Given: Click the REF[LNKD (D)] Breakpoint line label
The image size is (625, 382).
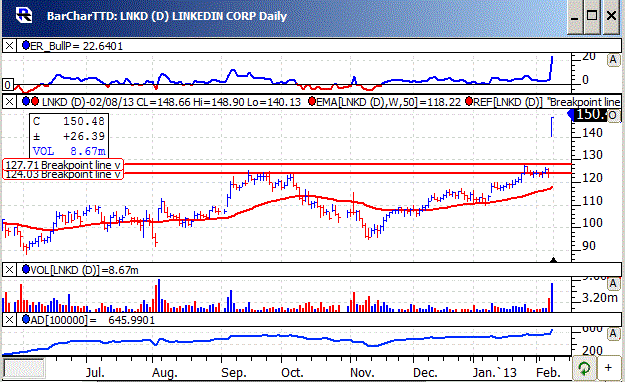Looking at the screenshot, I should (547, 102).
